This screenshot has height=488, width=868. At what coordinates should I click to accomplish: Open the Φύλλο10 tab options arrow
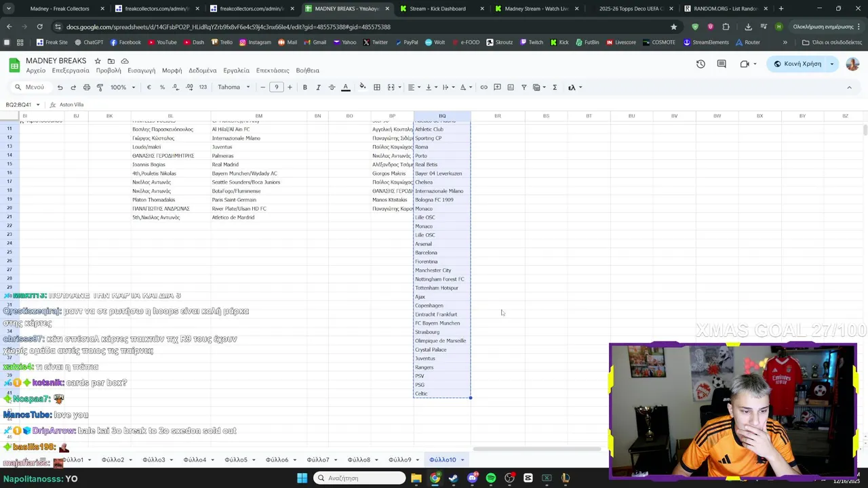coord(462,460)
